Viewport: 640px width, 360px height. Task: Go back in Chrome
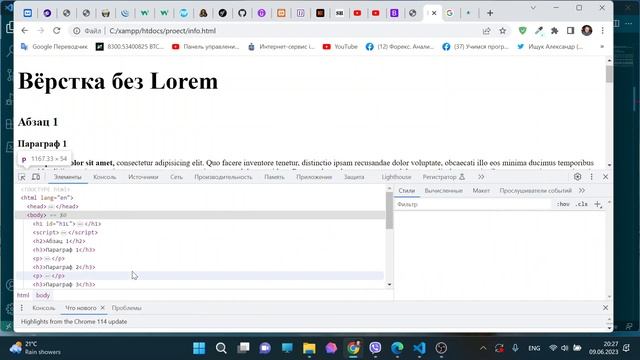click(x=24, y=31)
